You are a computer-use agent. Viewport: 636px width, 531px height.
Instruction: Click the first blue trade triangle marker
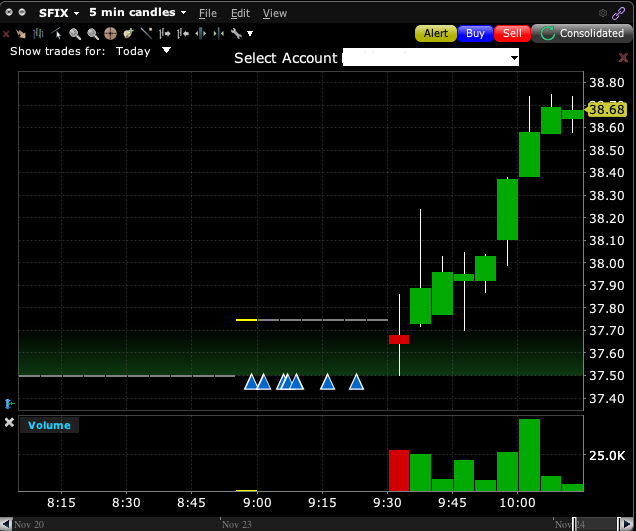click(x=251, y=382)
